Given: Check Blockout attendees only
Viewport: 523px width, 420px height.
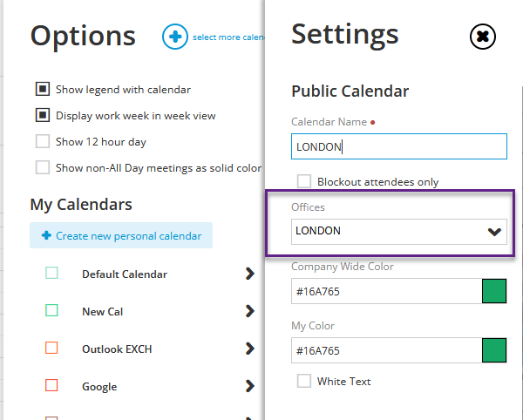Looking at the screenshot, I should [x=304, y=181].
